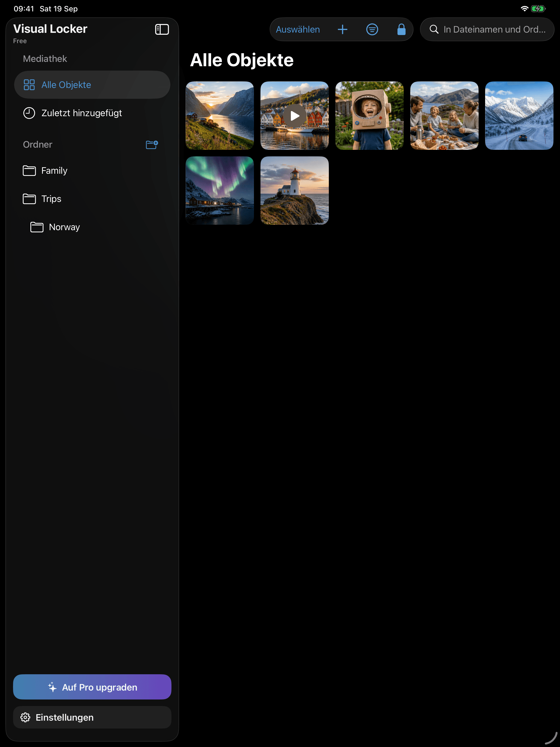This screenshot has width=560, height=747.
Task: Play the harbor town video
Action: coord(295,115)
